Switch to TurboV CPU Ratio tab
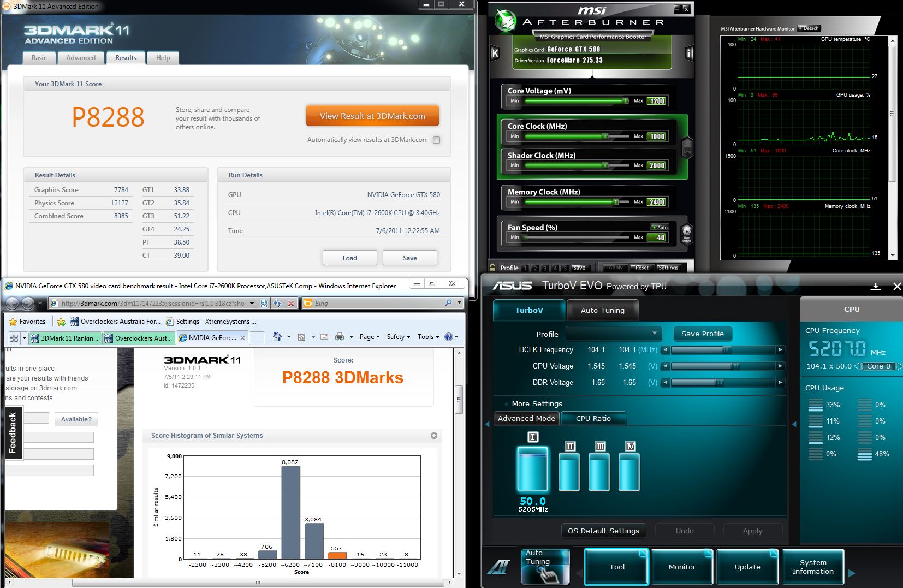 [x=593, y=418]
